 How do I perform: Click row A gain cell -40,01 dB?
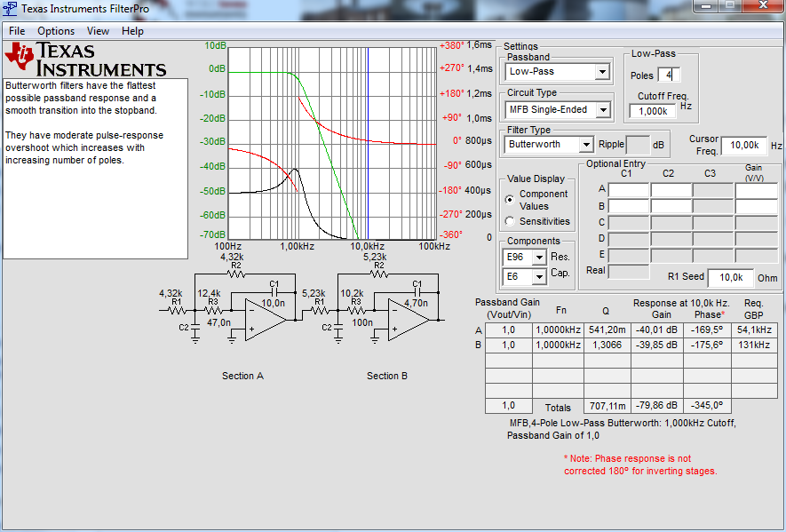click(656, 330)
